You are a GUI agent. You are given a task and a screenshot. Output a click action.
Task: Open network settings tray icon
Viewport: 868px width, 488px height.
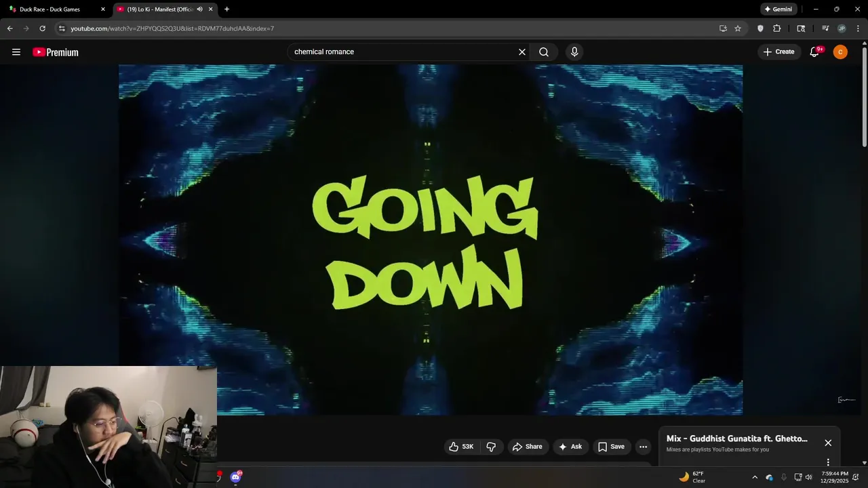(798, 477)
